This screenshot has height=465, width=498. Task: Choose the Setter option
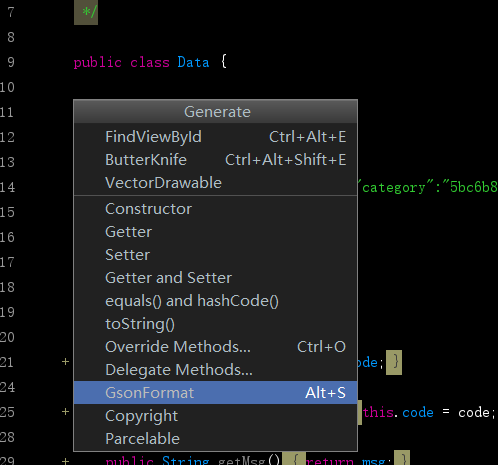215,255
